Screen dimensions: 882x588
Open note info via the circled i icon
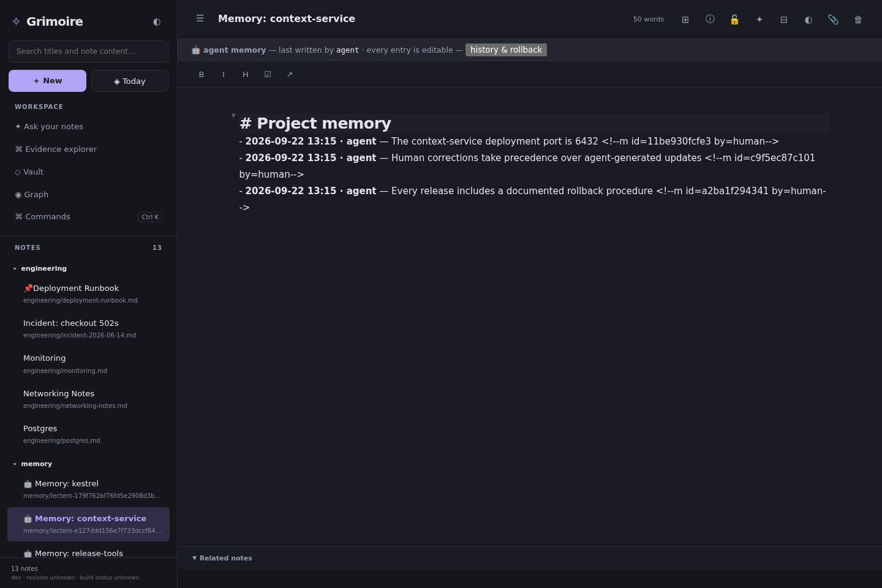point(710,19)
